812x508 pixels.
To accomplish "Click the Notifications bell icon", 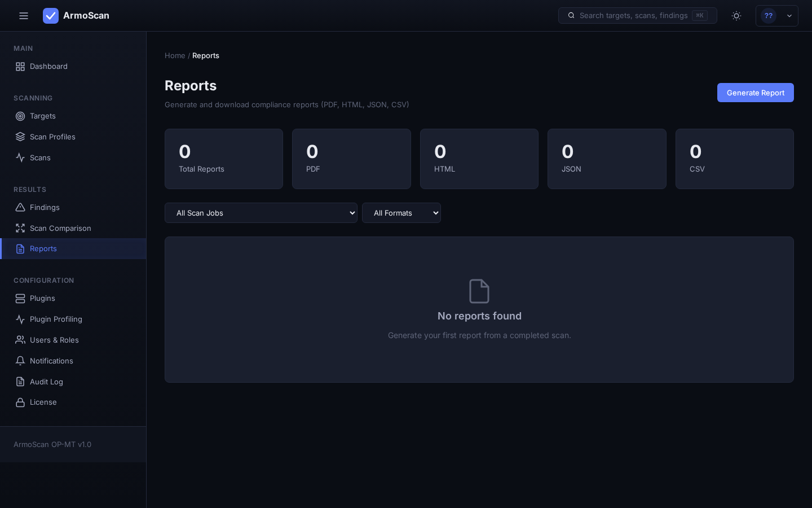I will pos(20,361).
